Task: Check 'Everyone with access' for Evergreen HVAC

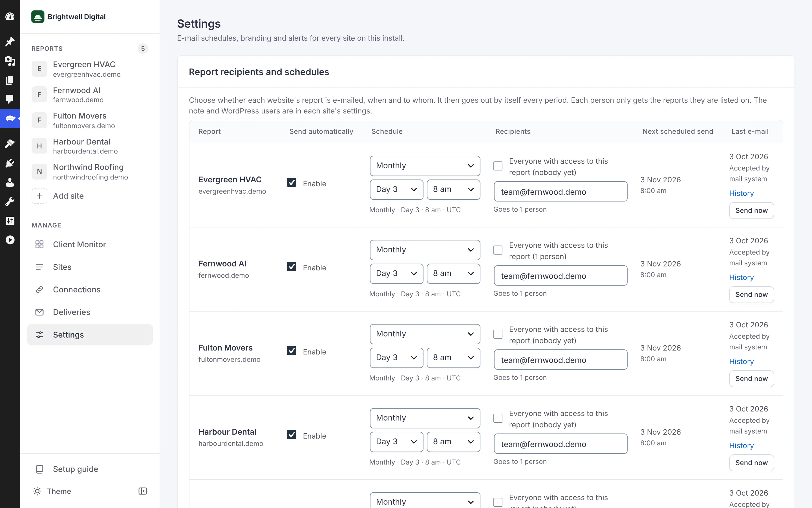Action: (x=498, y=166)
